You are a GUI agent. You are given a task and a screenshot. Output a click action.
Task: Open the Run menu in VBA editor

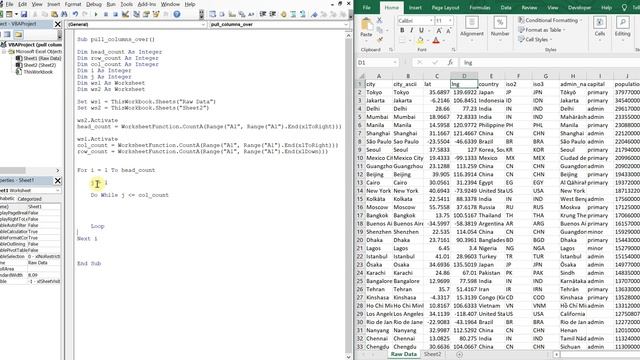point(111,4)
